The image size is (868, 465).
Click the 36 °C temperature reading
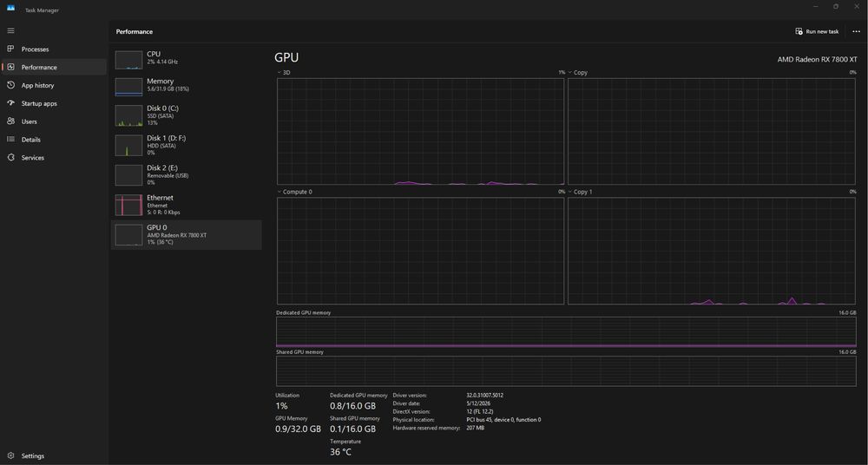tap(340, 452)
